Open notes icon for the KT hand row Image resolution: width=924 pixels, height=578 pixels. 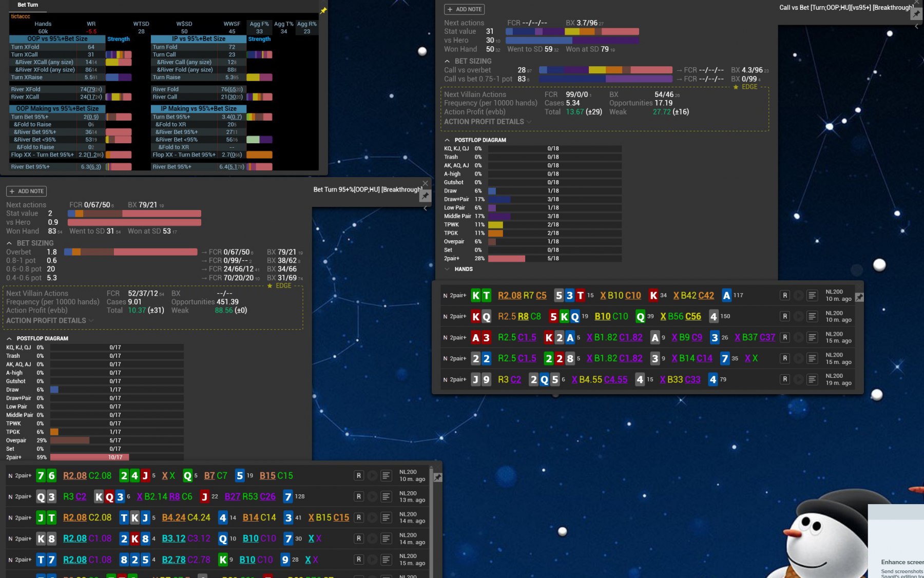coord(812,296)
